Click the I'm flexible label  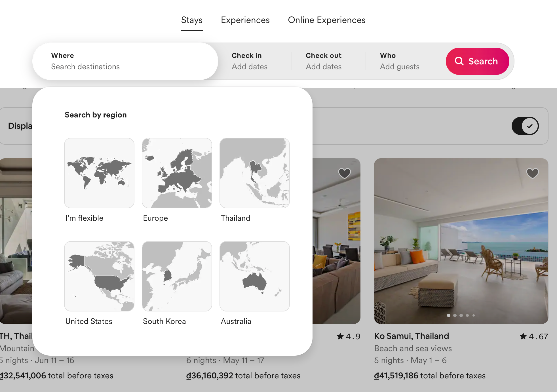coord(84,218)
